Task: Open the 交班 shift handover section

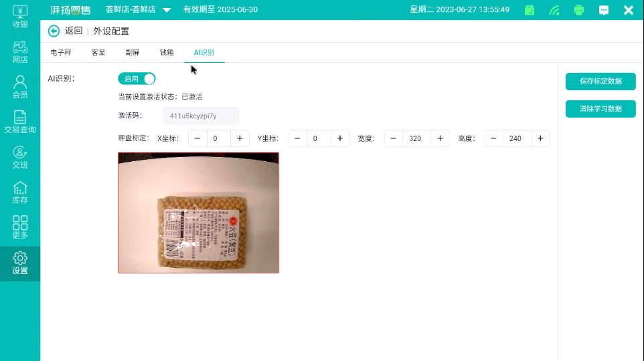Action: 20,157
